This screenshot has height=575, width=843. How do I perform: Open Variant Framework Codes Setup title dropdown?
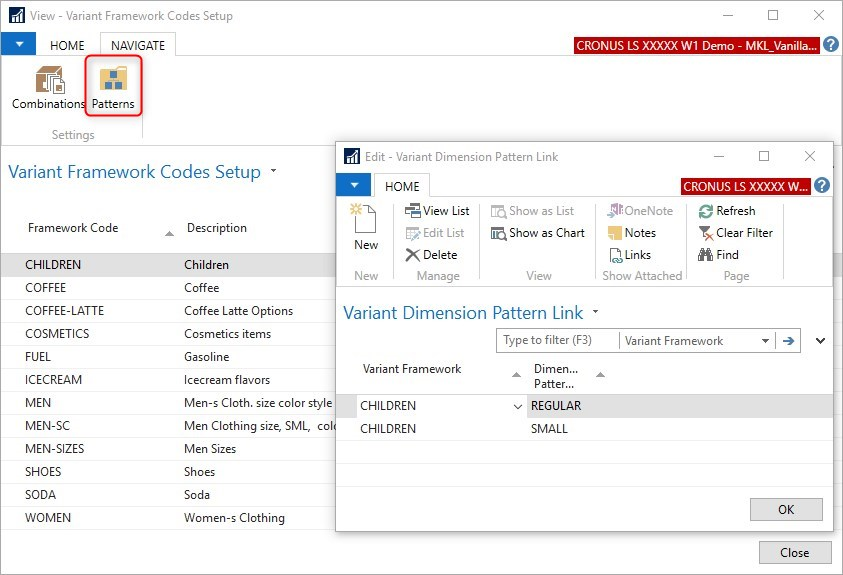point(272,171)
